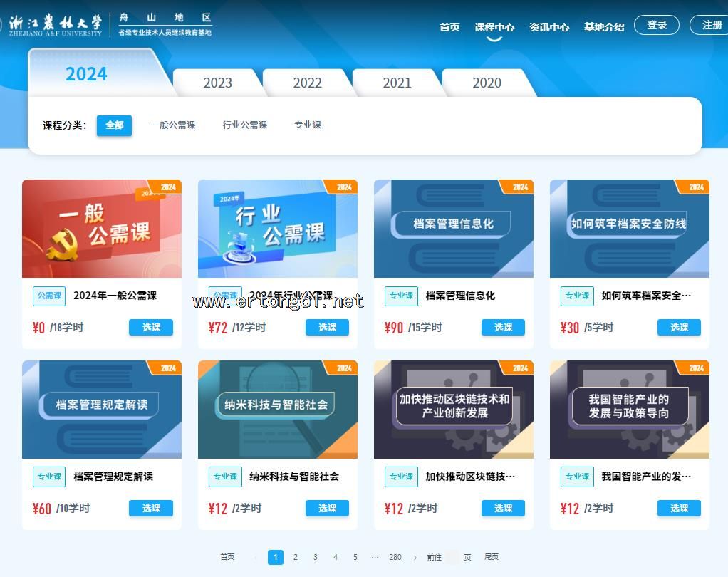This screenshot has width=728, height=577.
Task: Filter courses by 行业公需课
Action: click(244, 125)
